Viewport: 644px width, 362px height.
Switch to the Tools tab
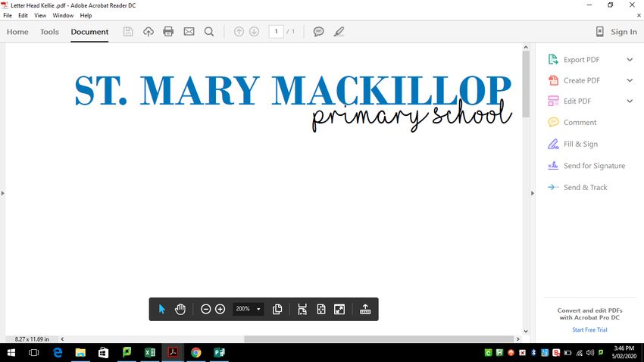pyautogui.click(x=49, y=32)
